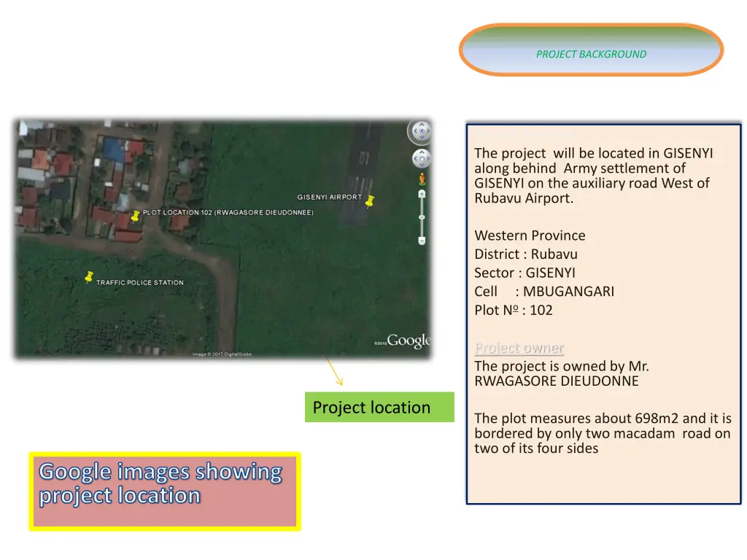Click the TRAFFIC POLICE STATION map label
Screen dimensions: 747x560
coord(140,283)
